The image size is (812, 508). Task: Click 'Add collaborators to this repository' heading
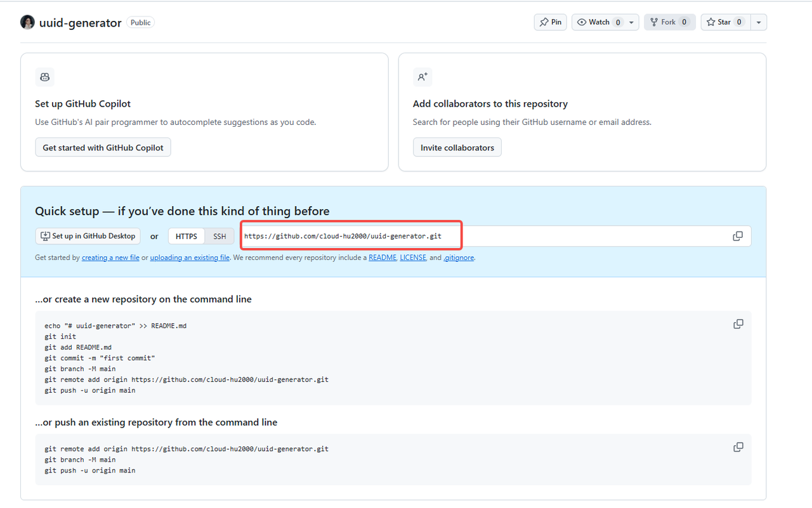(490, 104)
